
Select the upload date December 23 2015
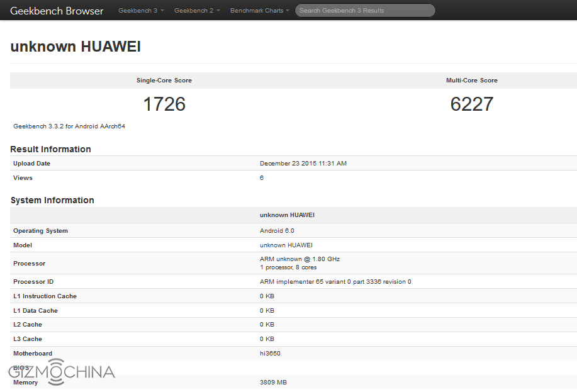[x=303, y=164]
